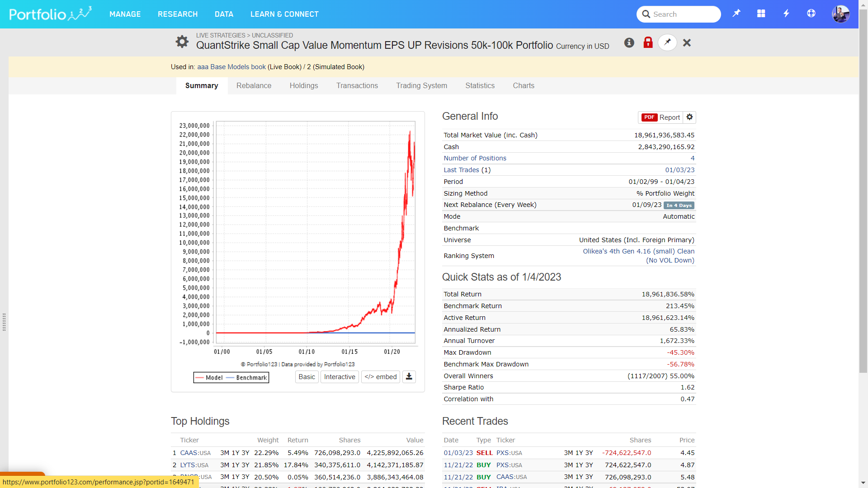Select the Interactive chart mode
The height and width of the screenshot is (488, 868).
click(340, 377)
